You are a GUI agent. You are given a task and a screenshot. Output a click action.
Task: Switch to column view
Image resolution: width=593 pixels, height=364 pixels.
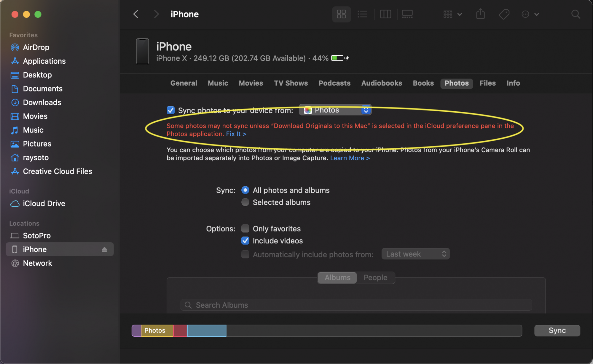(x=385, y=14)
